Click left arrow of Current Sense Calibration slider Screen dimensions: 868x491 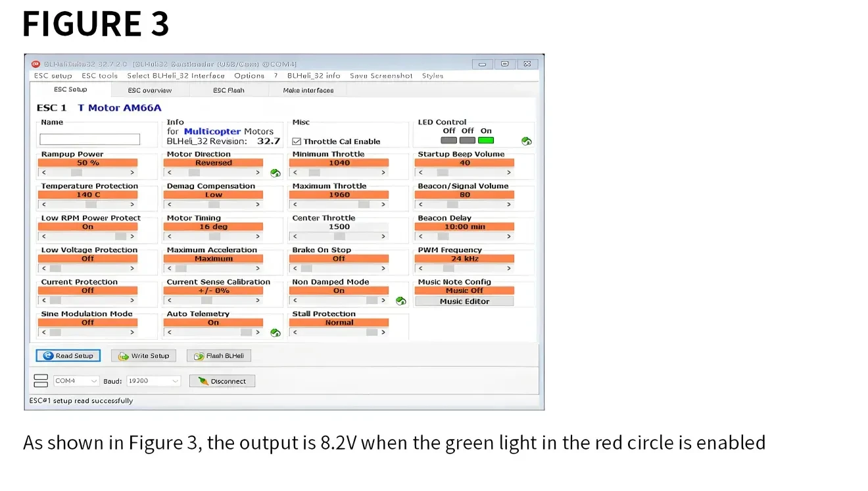click(x=170, y=300)
